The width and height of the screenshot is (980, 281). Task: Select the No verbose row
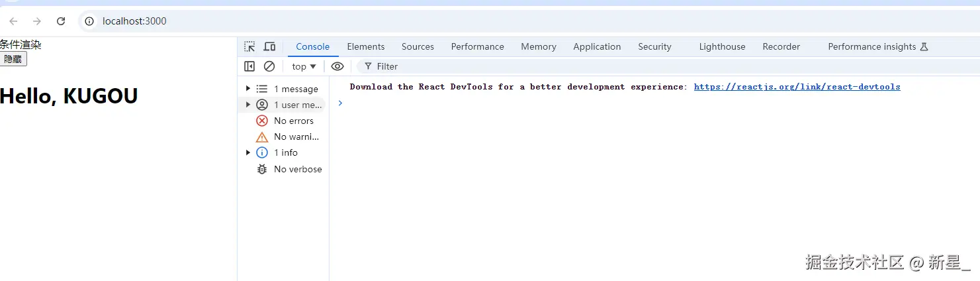[x=283, y=169]
